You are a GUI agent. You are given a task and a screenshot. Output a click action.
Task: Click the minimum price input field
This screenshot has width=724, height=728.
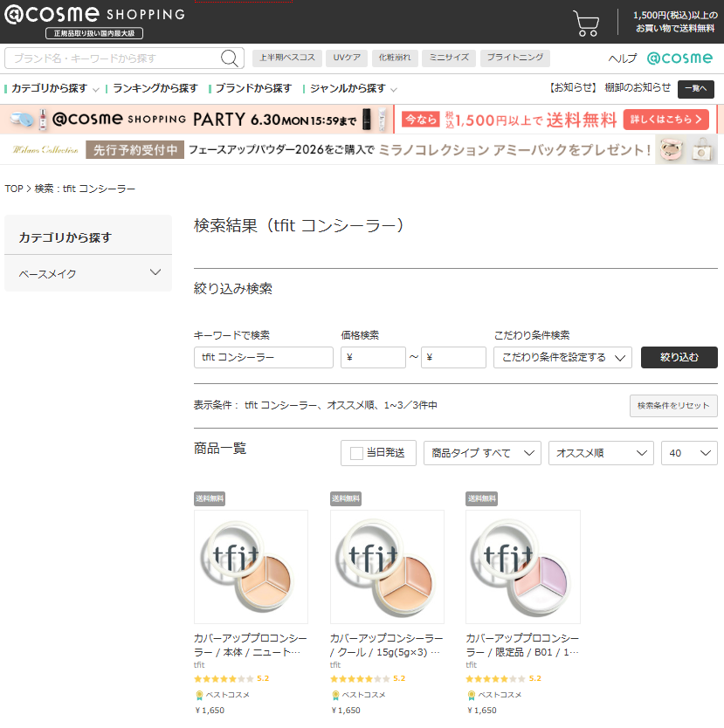(373, 358)
